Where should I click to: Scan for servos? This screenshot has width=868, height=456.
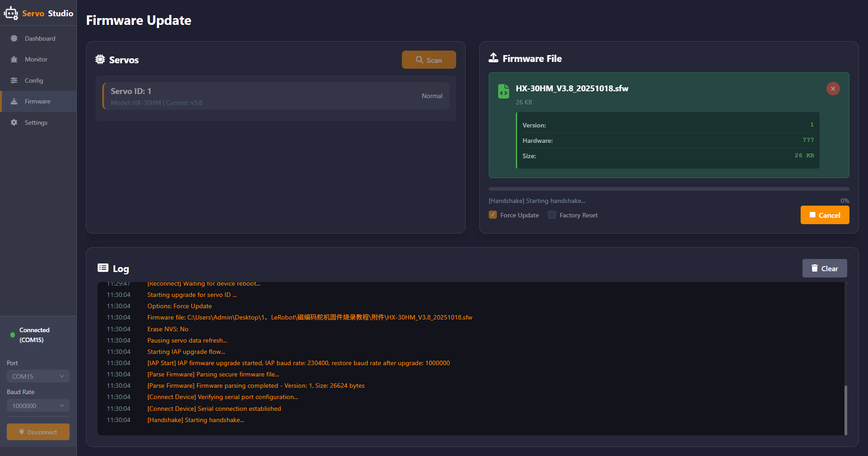(x=429, y=60)
